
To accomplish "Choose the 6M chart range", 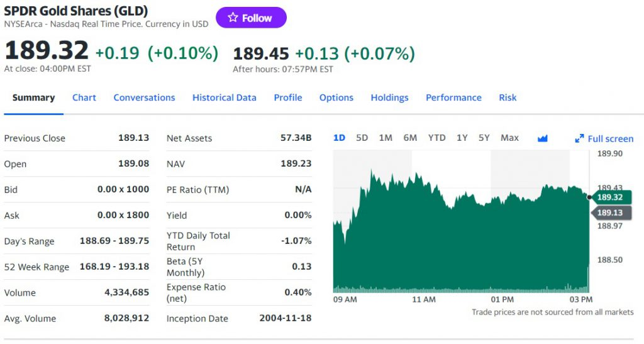I will pyautogui.click(x=410, y=138).
